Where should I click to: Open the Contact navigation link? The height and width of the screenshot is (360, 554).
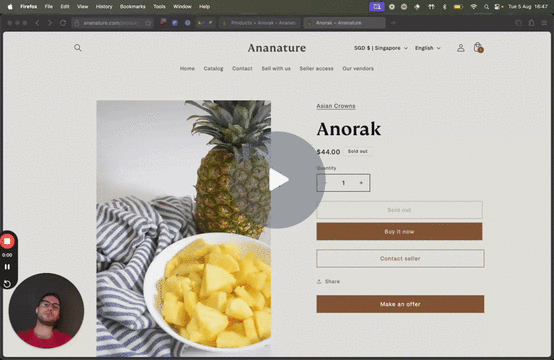click(x=242, y=69)
